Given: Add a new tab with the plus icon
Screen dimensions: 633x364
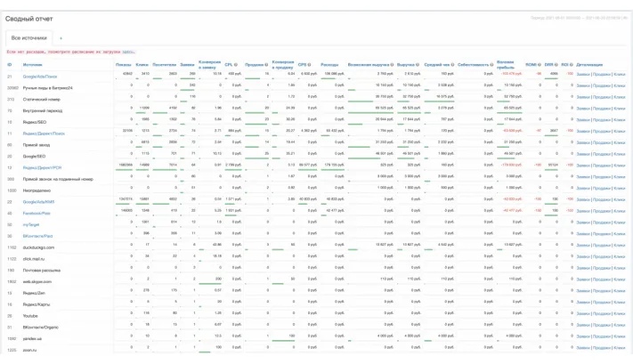Looking at the screenshot, I should click(61, 38).
